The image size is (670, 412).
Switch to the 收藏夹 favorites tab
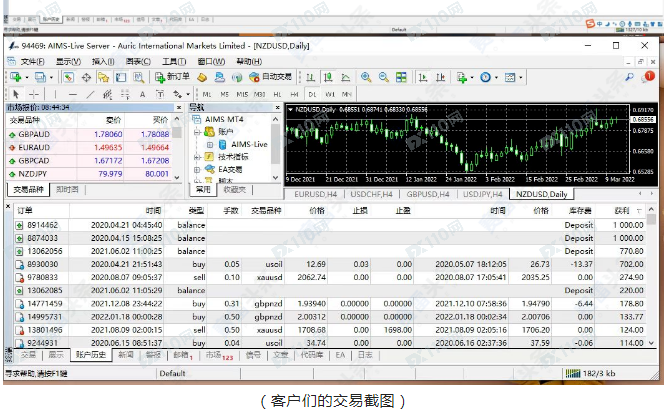(x=235, y=189)
